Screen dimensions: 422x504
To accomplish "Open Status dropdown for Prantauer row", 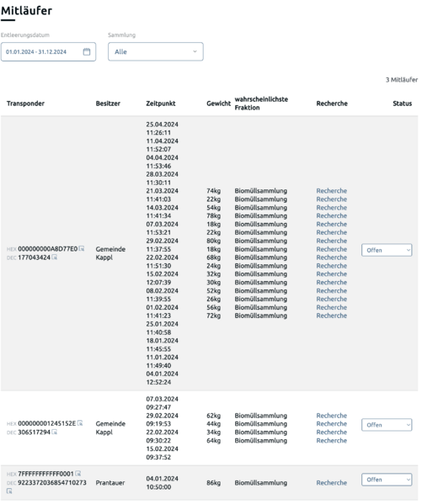I will click(387, 480).
